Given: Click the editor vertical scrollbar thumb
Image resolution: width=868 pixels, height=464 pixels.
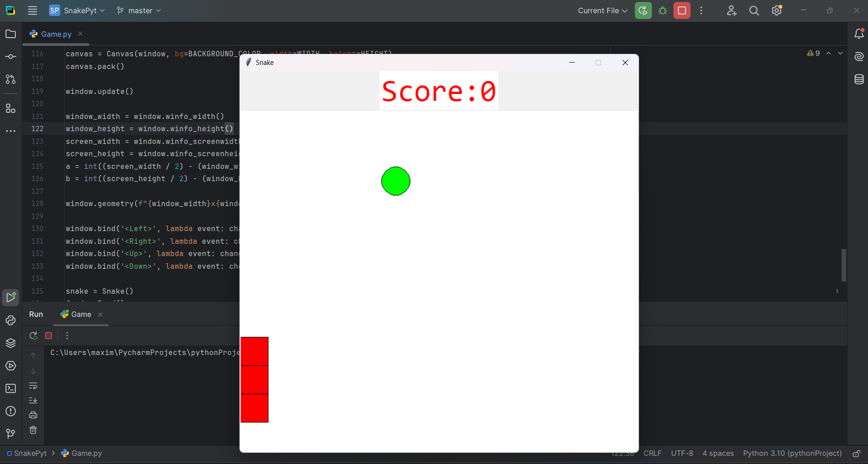Looking at the screenshot, I should (843, 265).
